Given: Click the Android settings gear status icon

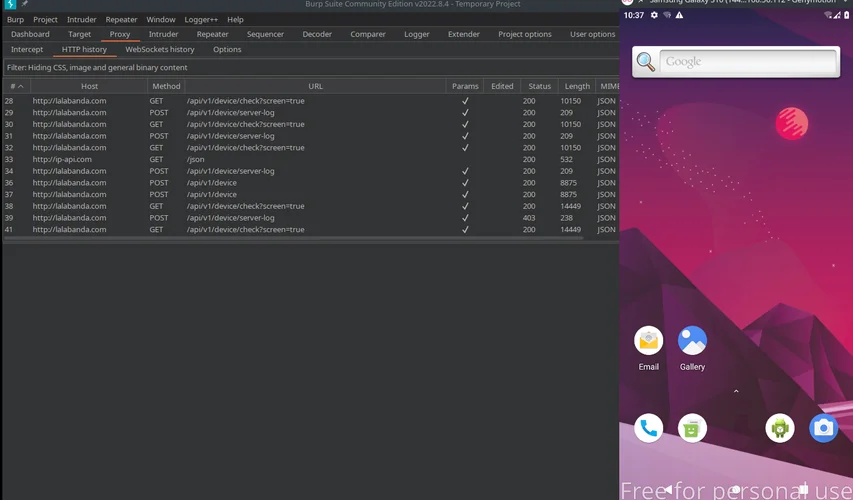Looking at the screenshot, I should [x=654, y=15].
